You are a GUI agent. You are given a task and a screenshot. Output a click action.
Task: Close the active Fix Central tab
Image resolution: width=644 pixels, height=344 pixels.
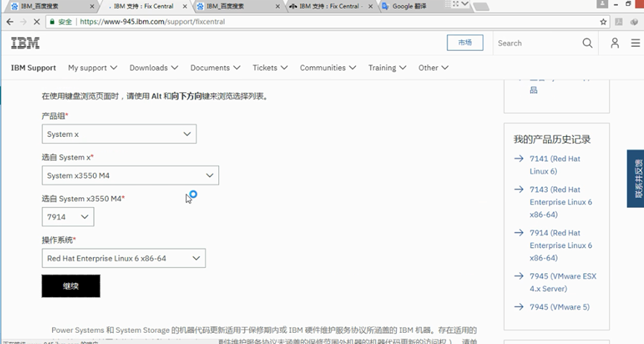185,6
